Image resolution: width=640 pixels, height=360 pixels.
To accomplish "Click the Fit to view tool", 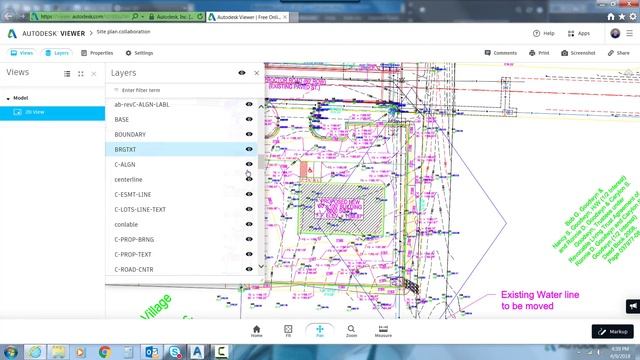I will coord(288,331).
